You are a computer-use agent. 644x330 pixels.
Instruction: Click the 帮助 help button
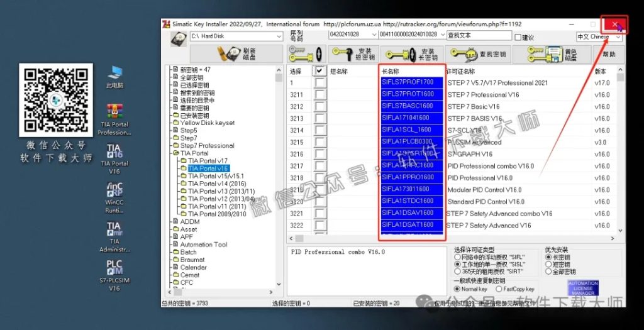[x=609, y=54]
